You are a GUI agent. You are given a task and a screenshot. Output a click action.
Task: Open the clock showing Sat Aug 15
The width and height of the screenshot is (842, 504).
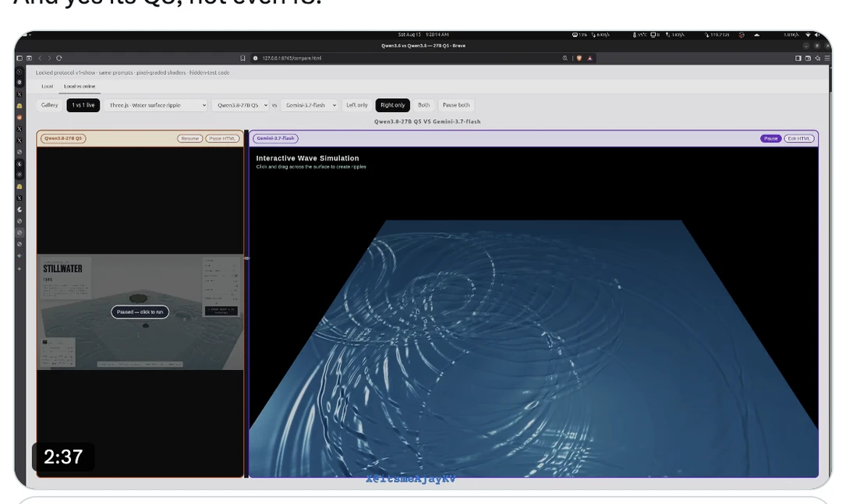[x=423, y=34]
